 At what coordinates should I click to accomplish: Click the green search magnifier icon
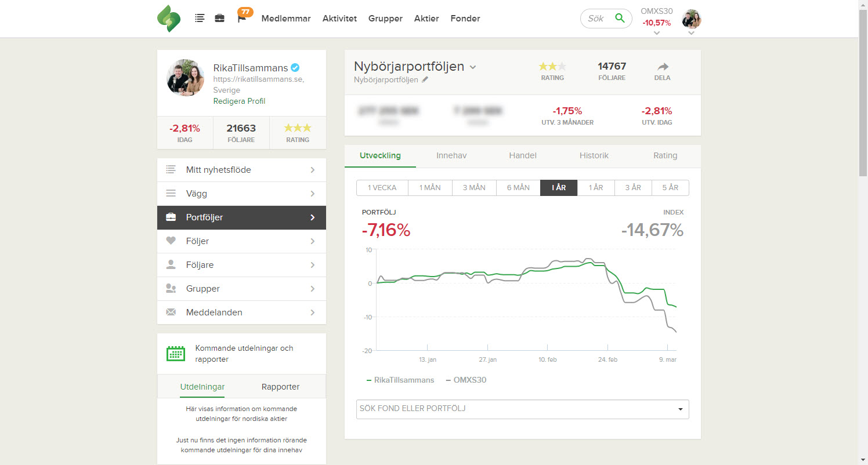tap(620, 19)
